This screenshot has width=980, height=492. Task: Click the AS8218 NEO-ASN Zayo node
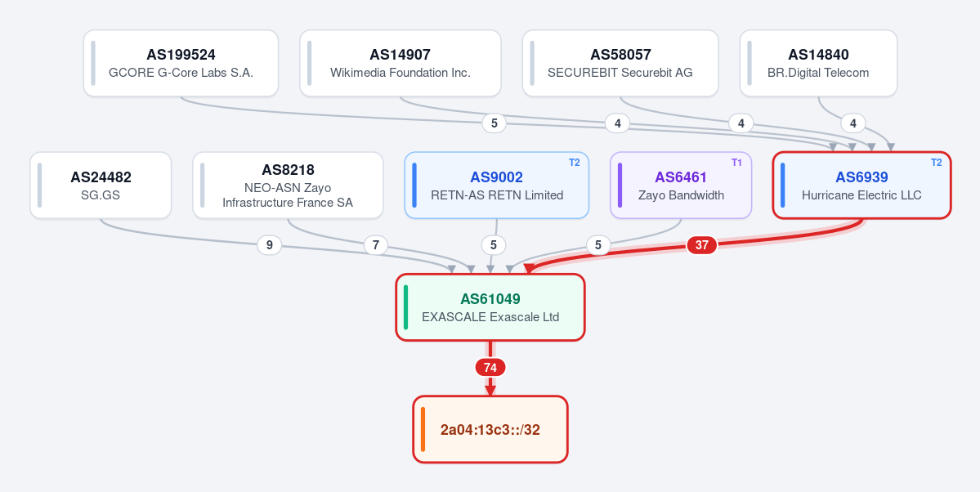point(288,185)
